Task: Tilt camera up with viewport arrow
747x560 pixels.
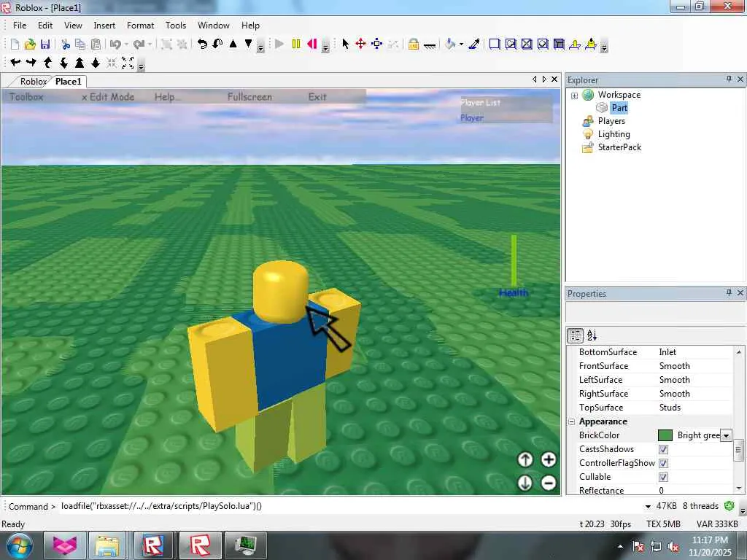Action: [525, 459]
